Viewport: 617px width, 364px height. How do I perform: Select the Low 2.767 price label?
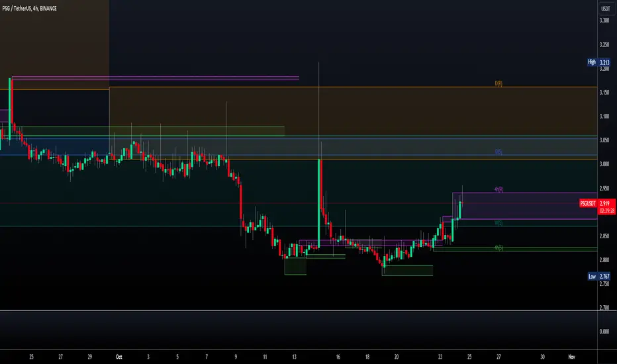(x=599, y=276)
